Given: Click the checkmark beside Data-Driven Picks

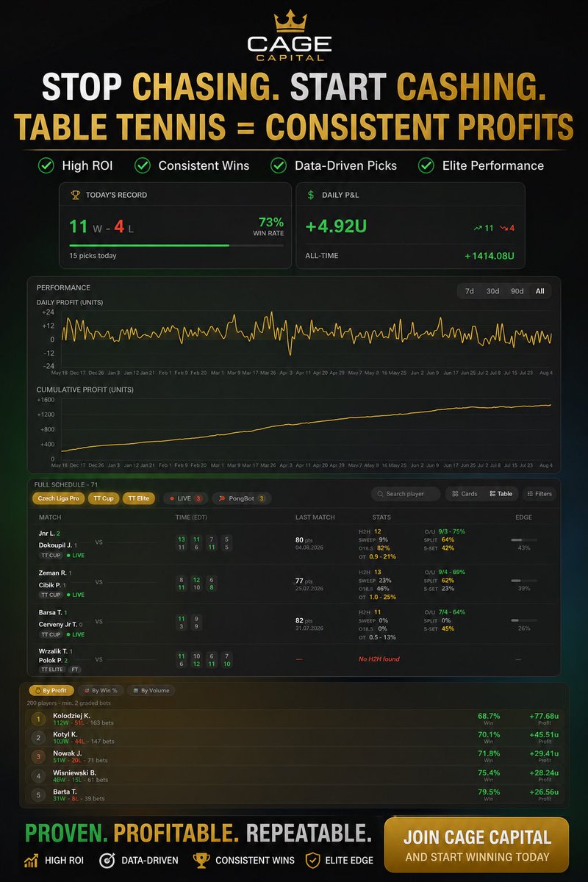Looking at the screenshot, I should coord(279,165).
